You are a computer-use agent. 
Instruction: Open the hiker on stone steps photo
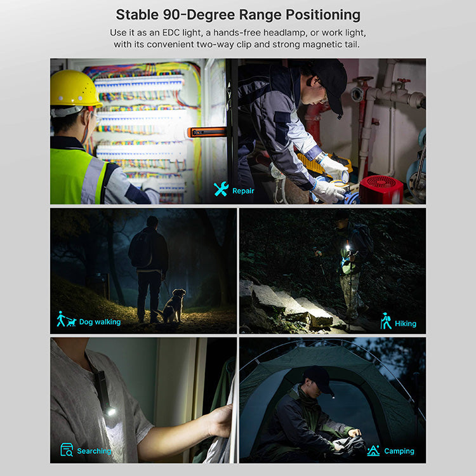click(x=332, y=270)
